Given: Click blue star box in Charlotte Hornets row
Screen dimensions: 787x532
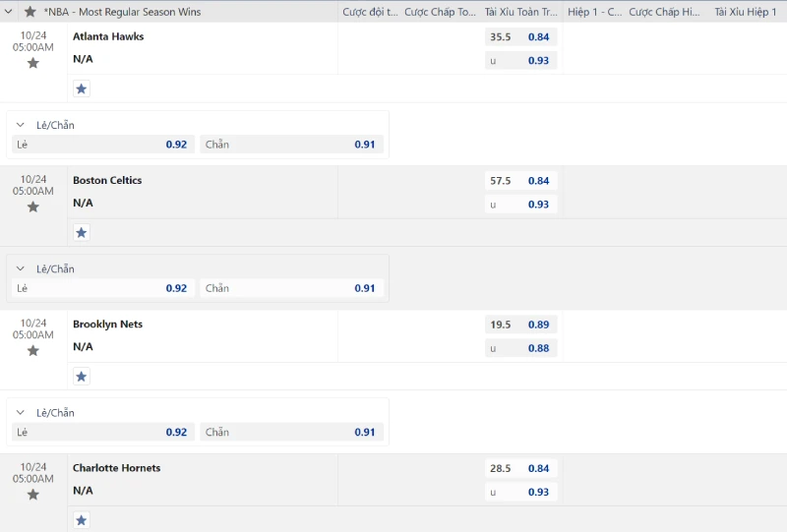Looking at the screenshot, I should tap(82, 520).
